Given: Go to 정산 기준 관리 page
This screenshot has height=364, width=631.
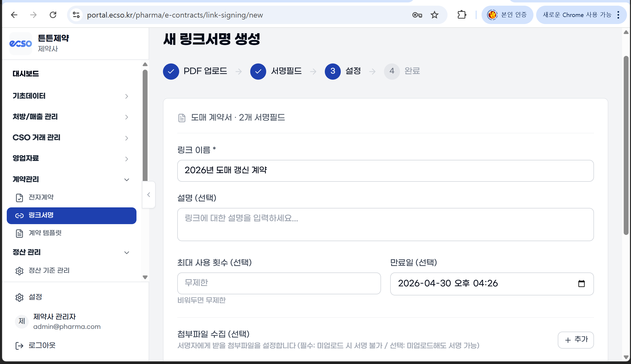Looking at the screenshot, I should pyautogui.click(x=49, y=271).
